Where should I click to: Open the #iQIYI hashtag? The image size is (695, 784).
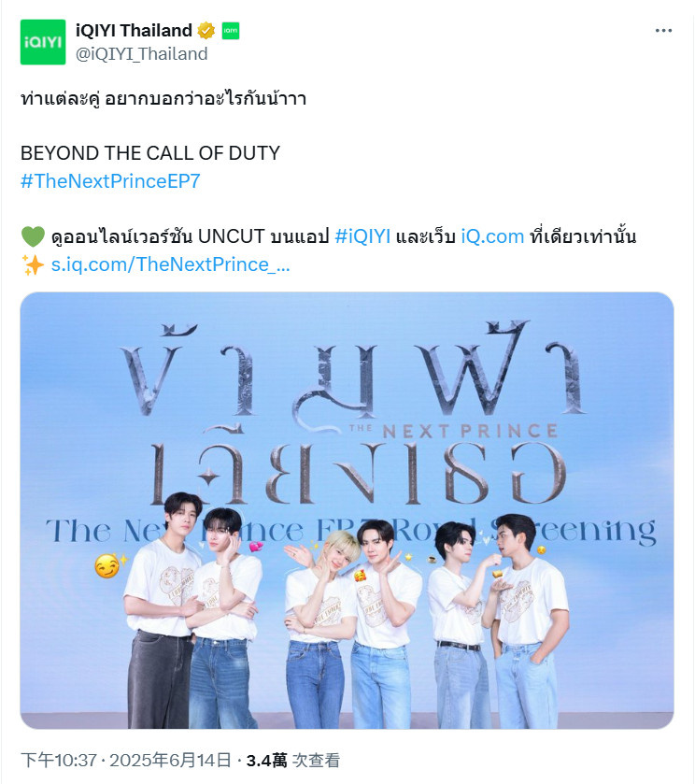point(362,236)
